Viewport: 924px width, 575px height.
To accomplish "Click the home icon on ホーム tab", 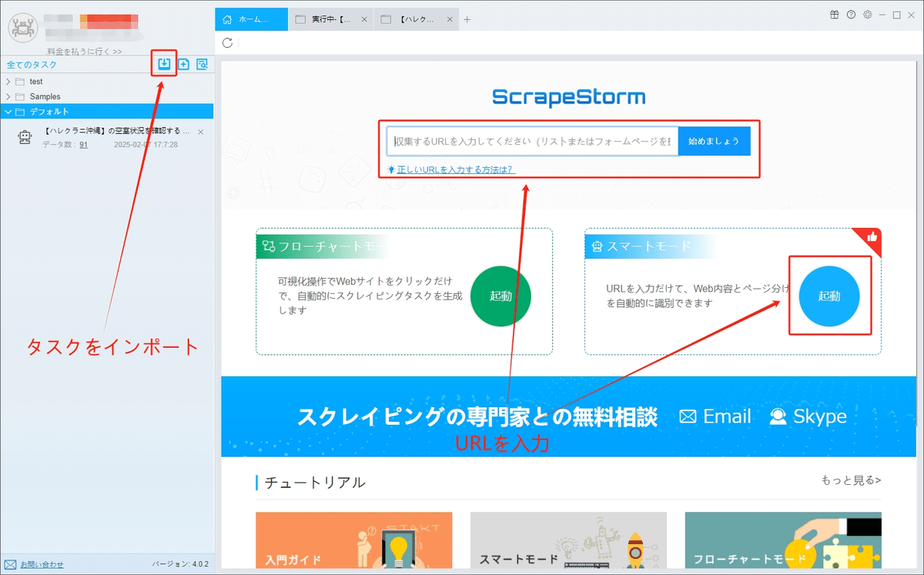I will click(226, 20).
